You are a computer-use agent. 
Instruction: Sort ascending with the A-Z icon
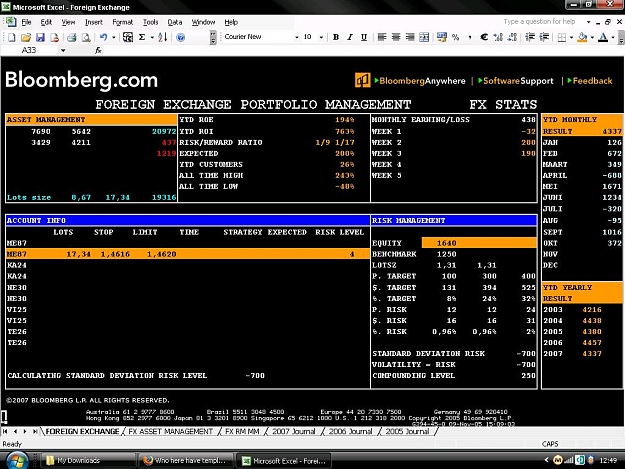pos(162,37)
